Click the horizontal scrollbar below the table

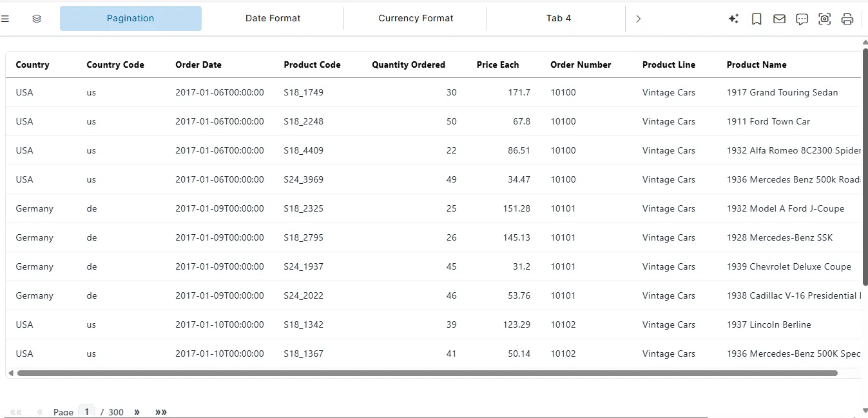425,373
